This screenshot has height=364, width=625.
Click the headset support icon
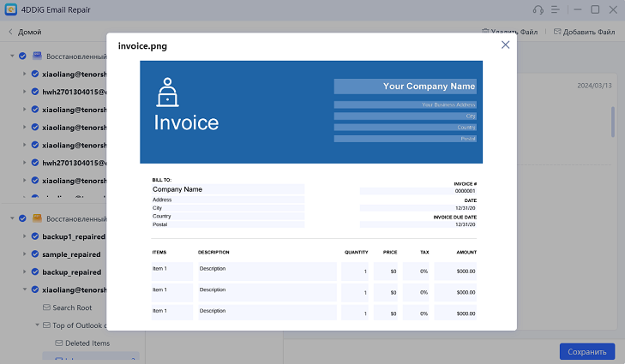[538, 9]
